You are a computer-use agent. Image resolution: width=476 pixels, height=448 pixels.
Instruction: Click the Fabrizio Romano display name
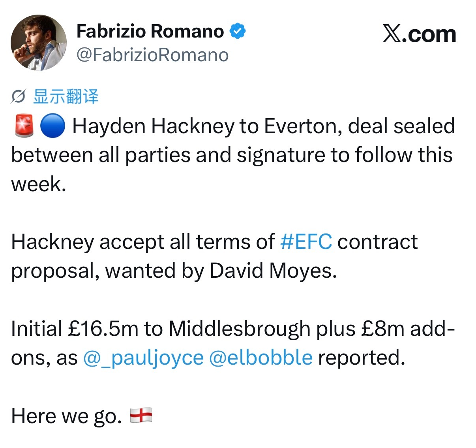150,31
